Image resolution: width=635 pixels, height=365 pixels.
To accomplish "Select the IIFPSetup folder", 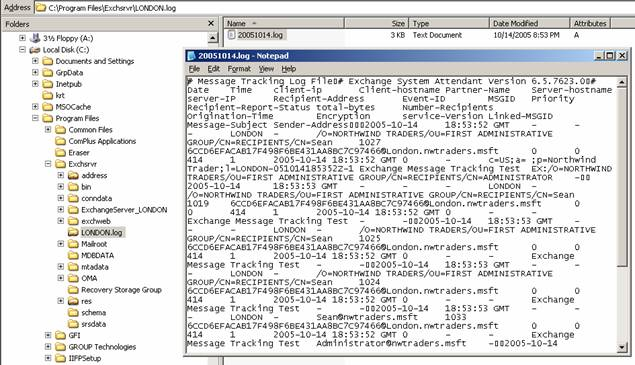I will click(x=85, y=359).
